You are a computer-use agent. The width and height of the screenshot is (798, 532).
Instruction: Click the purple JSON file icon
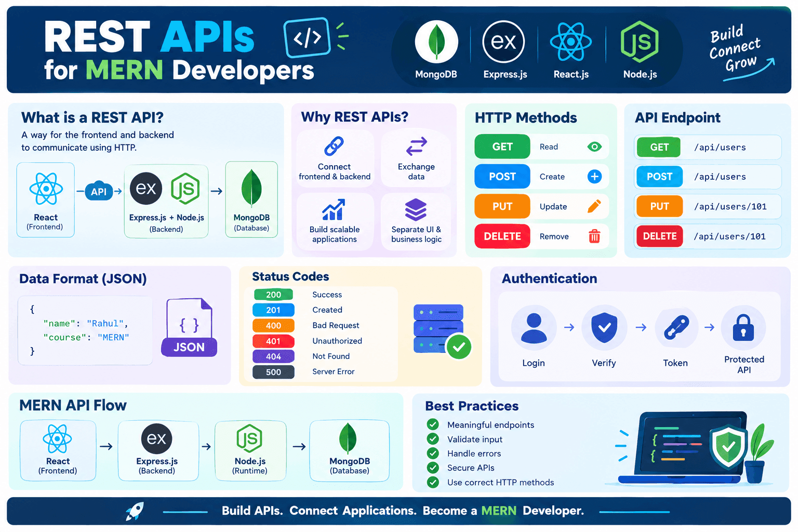[x=189, y=327]
